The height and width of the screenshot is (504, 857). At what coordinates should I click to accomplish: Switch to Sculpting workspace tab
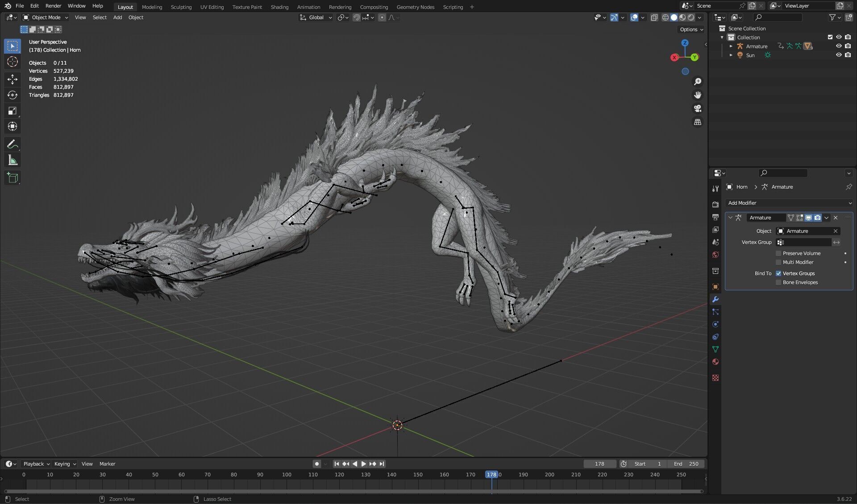(181, 7)
